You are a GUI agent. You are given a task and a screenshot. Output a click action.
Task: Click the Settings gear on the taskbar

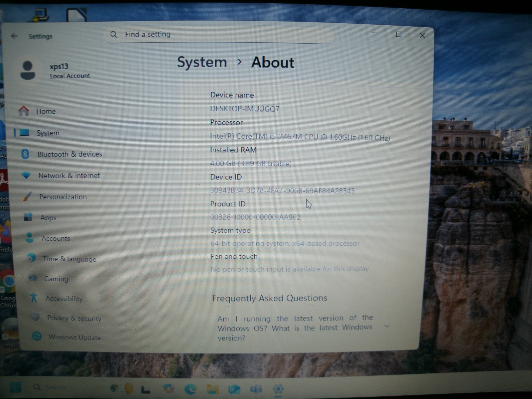[x=278, y=388]
